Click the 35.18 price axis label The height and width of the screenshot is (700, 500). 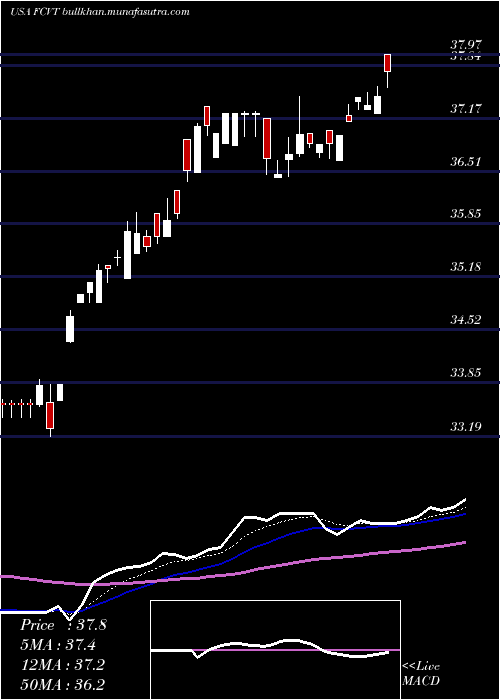[x=465, y=267]
